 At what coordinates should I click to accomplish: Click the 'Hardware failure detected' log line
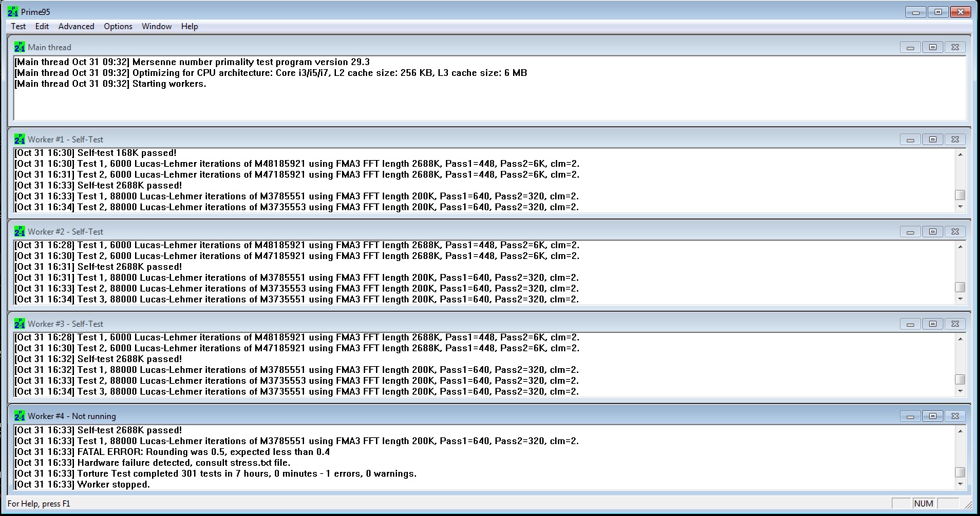click(153, 462)
